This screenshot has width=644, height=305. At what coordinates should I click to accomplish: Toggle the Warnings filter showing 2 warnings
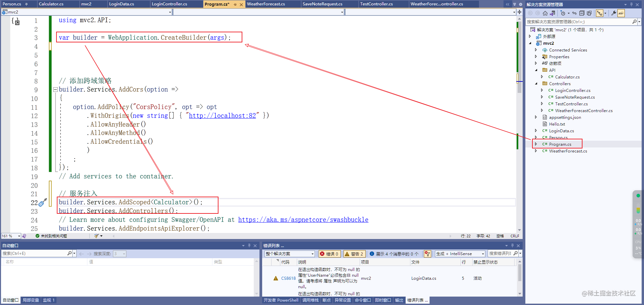click(354, 253)
